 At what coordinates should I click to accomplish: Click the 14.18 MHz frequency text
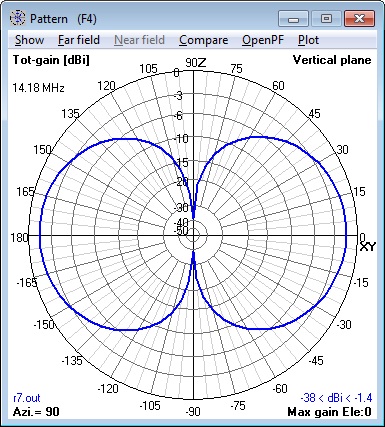[x=38, y=88]
